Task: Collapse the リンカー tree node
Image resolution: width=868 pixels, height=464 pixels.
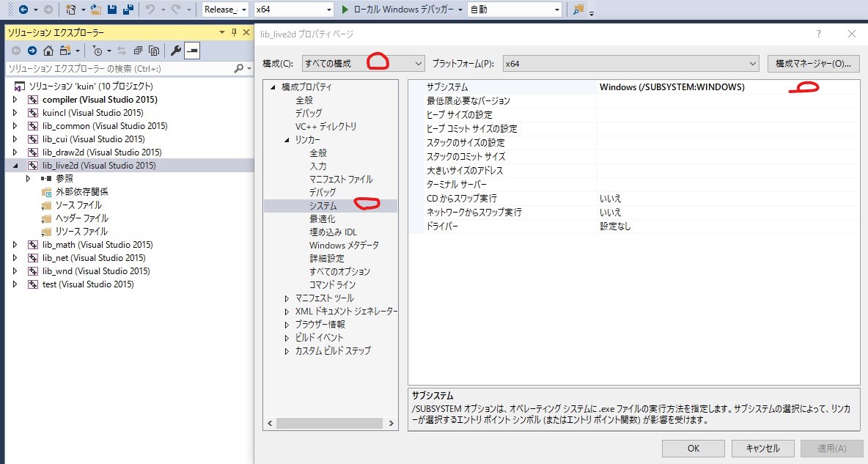Action: 287,140
